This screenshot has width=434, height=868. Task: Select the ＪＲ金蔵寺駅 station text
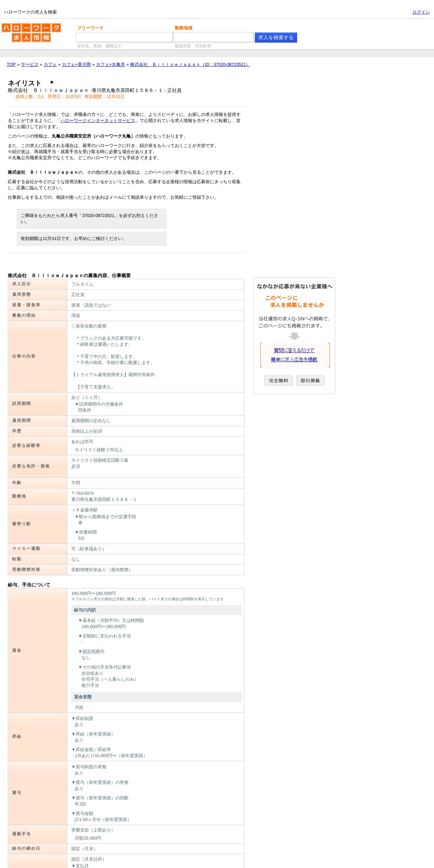coord(85,510)
